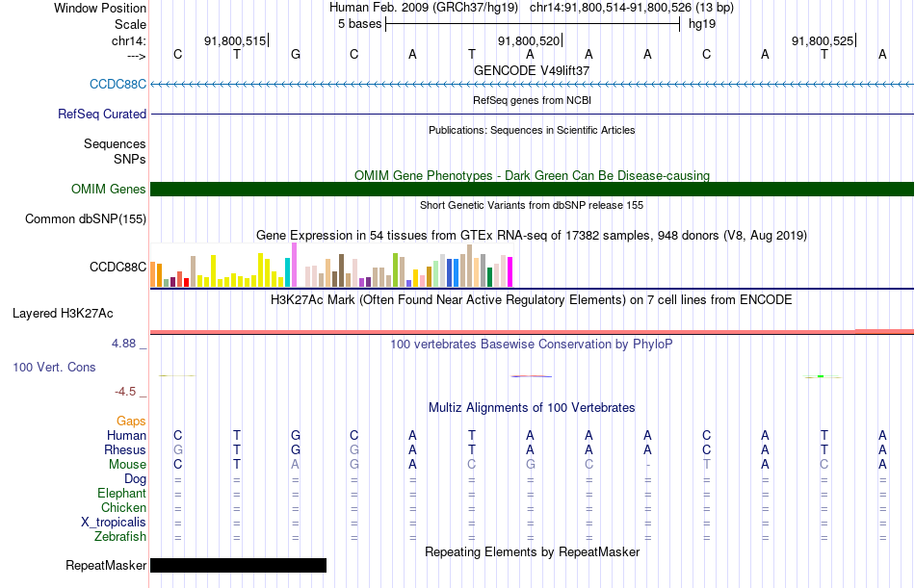The width and height of the screenshot is (915, 588).
Task: Open the OMIM Genes track label
Action: click(109, 189)
